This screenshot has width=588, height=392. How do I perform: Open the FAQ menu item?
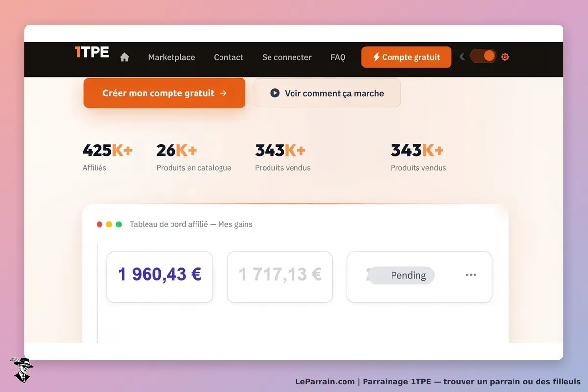tap(338, 57)
